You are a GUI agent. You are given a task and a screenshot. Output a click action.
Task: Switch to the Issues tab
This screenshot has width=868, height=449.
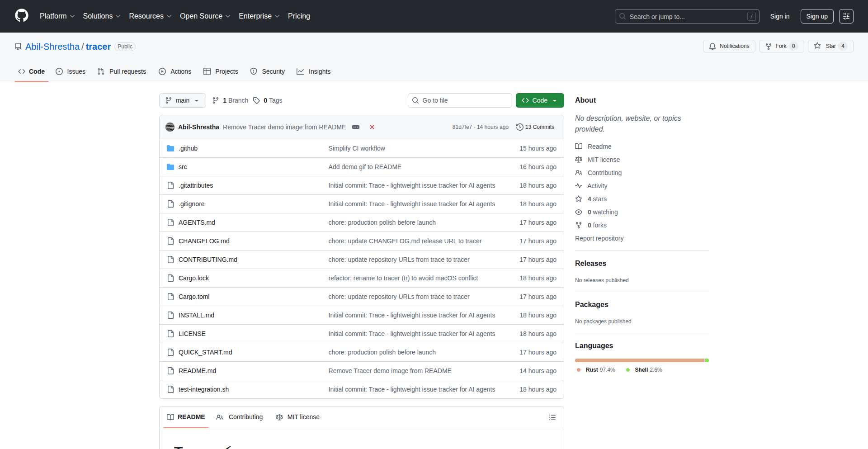pos(71,71)
